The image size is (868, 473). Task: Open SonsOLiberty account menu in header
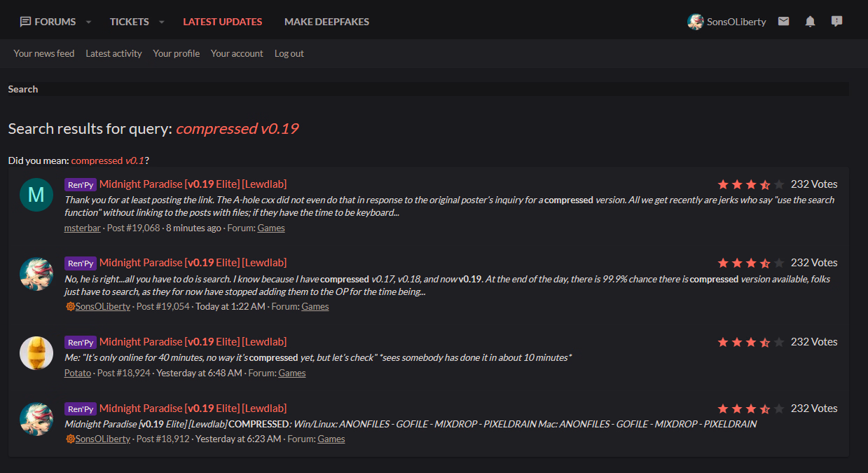tap(726, 22)
